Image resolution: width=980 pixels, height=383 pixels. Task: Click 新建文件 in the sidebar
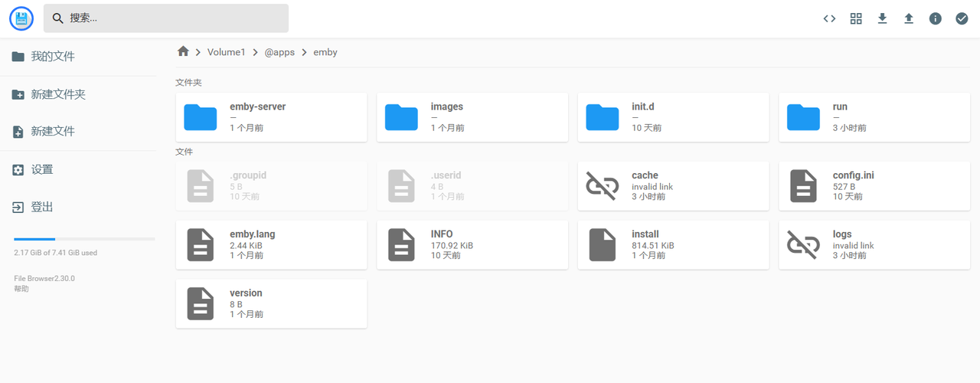pyautogui.click(x=78, y=132)
